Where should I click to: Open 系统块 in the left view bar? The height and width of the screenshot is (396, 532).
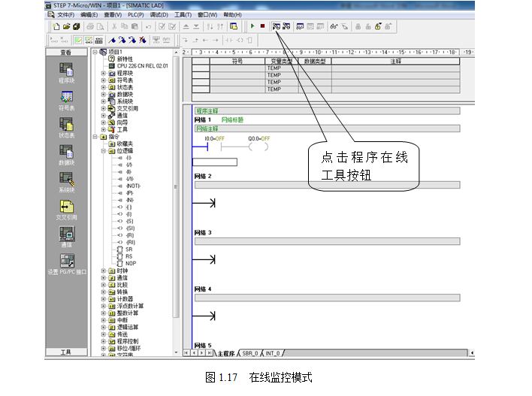(x=66, y=183)
